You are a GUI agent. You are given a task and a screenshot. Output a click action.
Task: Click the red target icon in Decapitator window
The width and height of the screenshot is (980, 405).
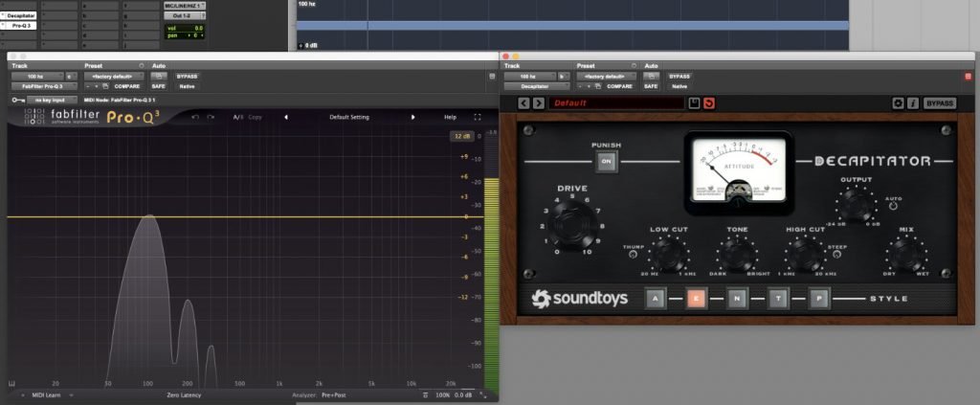(969, 77)
